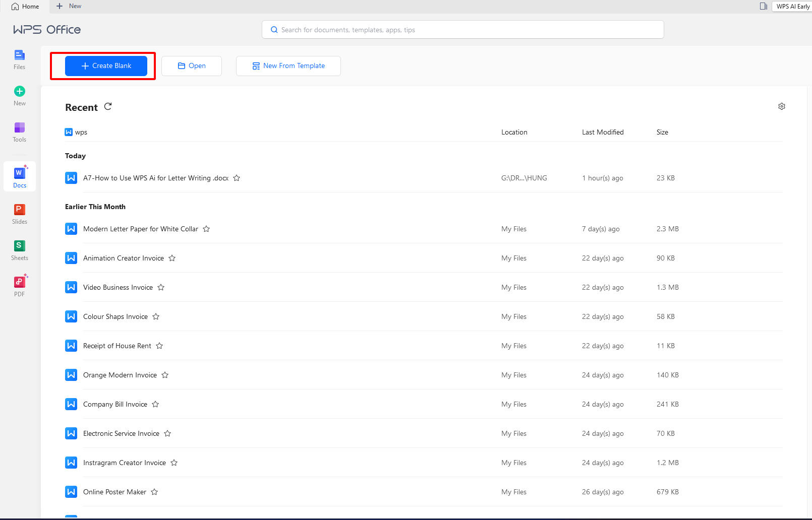Image resolution: width=812 pixels, height=520 pixels.
Task: Click the WPS AI Early button
Action: [792, 6]
